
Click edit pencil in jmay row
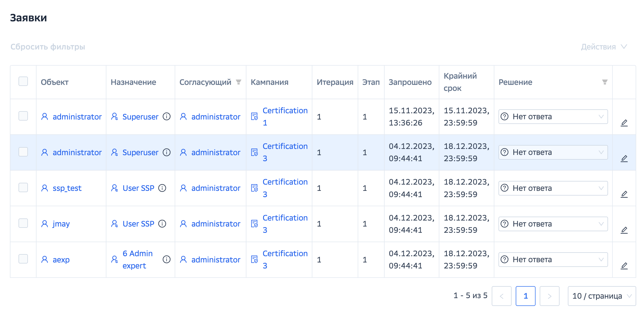pos(624,230)
